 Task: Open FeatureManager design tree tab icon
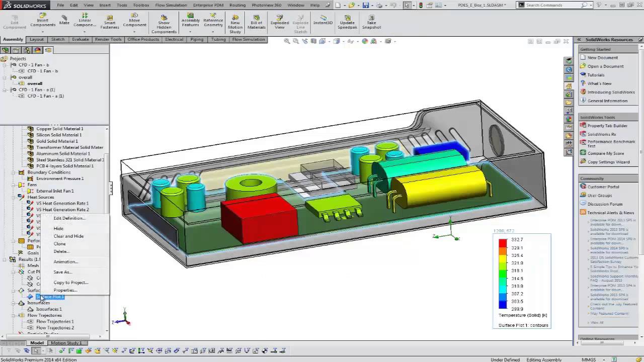click(x=6, y=50)
